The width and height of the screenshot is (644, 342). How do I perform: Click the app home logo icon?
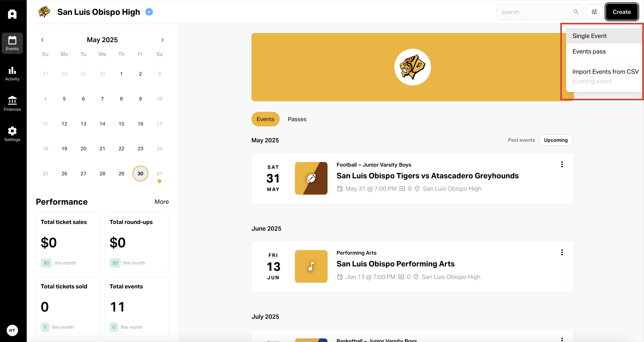pos(12,14)
